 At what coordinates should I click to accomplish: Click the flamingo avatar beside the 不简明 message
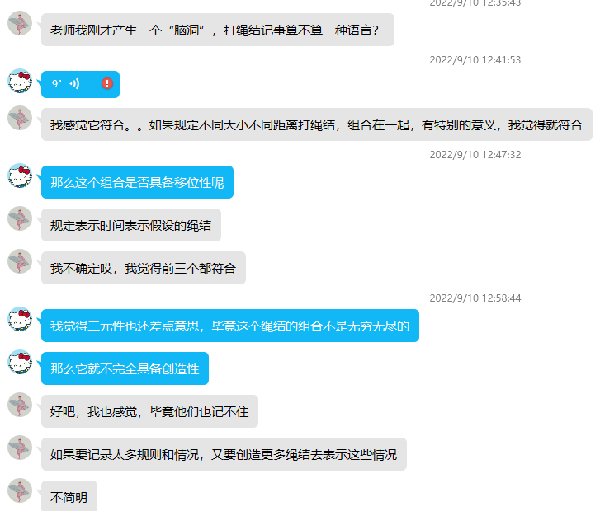(x=20, y=490)
